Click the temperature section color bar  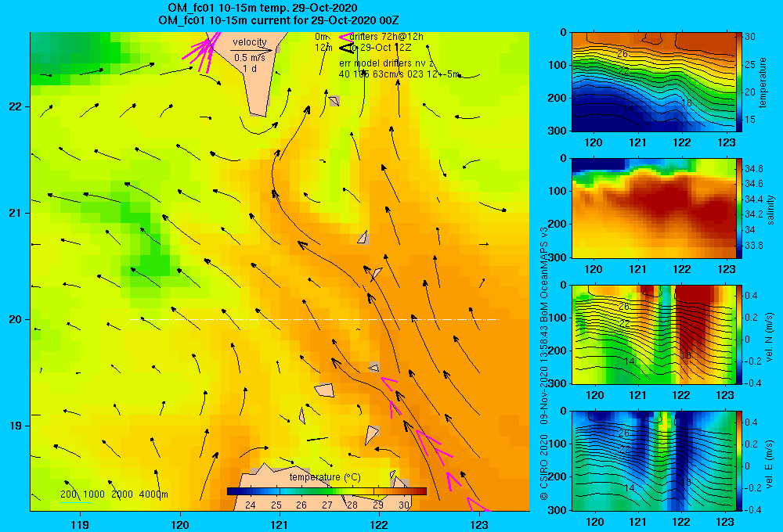tap(739, 82)
